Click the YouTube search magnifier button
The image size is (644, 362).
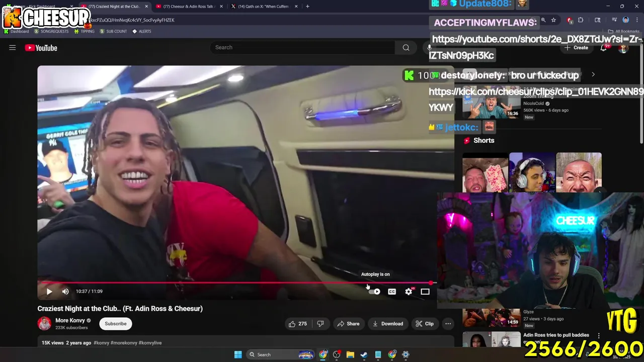[x=406, y=48]
